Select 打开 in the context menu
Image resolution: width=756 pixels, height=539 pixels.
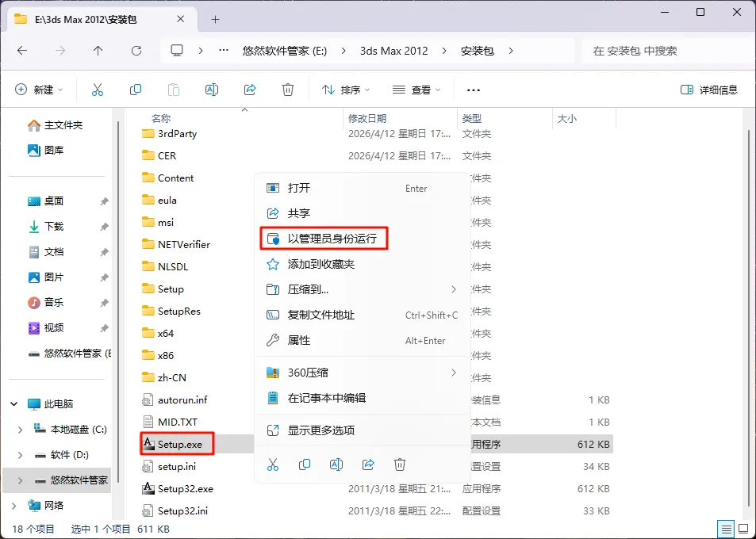tap(362, 188)
